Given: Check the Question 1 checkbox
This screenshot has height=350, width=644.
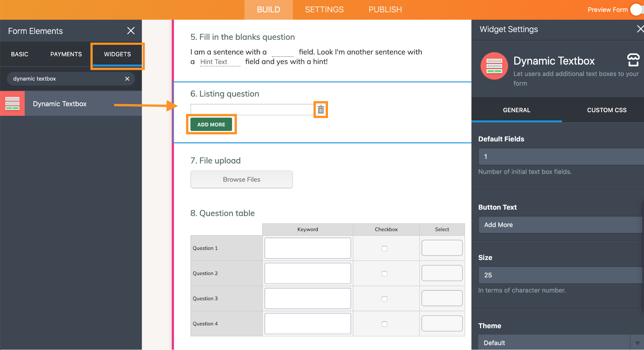Looking at the screenshot, I should click(x=384, y=248).
